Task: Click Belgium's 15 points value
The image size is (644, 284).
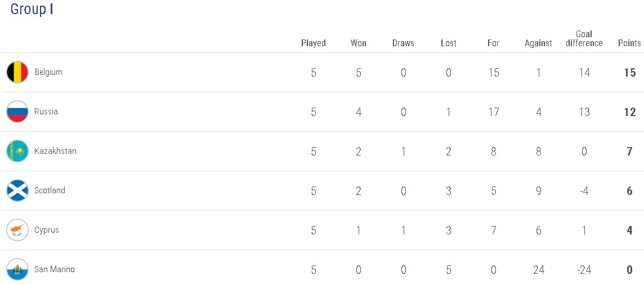Action: point(629,72)
